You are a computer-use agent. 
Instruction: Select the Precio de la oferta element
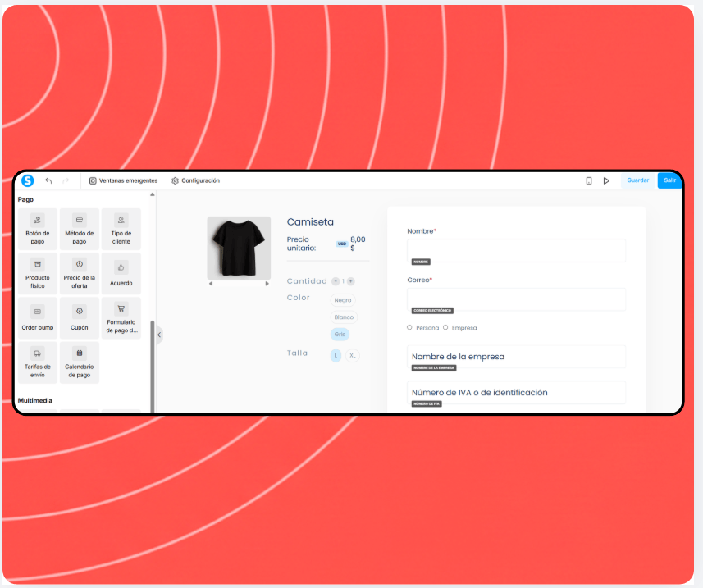pyautogui.click(x=80, y=273)
